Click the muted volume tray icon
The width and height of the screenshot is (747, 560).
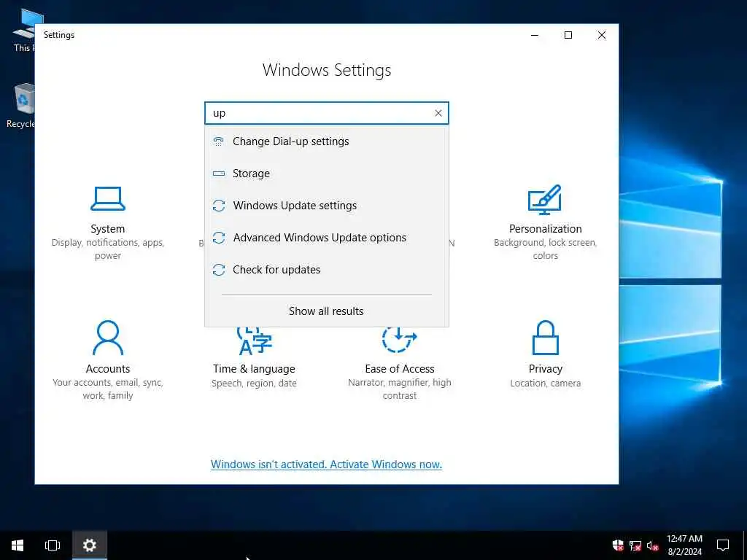[653, 545]
